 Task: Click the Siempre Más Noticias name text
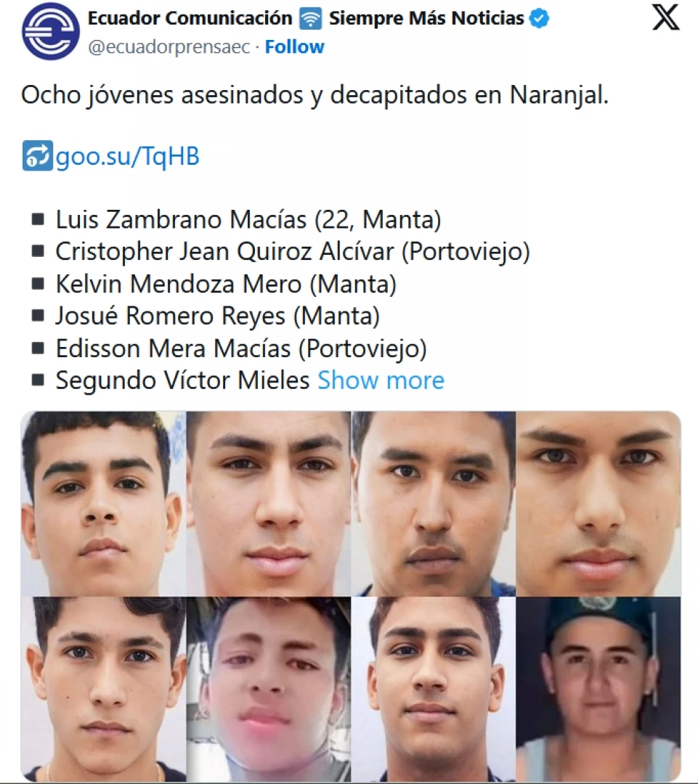pyautogui.click(x=426, y=18)
